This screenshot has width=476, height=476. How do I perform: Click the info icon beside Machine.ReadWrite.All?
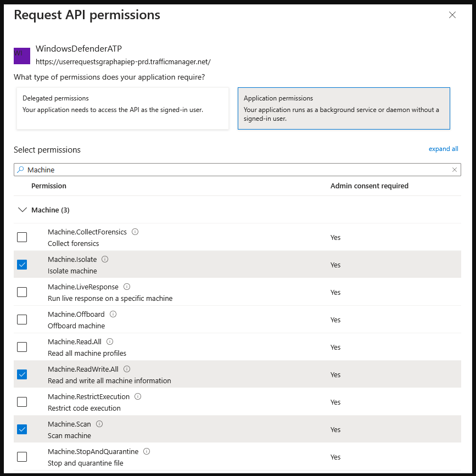tap(126, 369)
